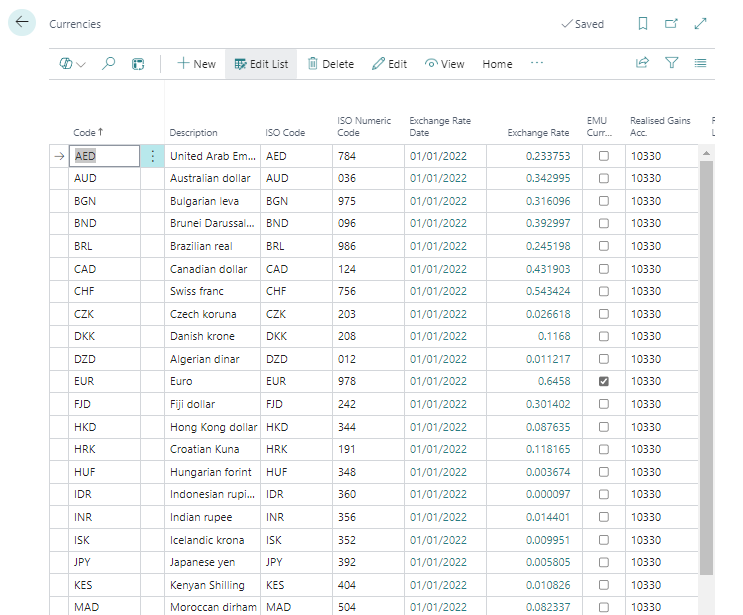Check the EMU Currency box for AED
The width and height of the screenshot is (743, 615).
tap(603, 156)
